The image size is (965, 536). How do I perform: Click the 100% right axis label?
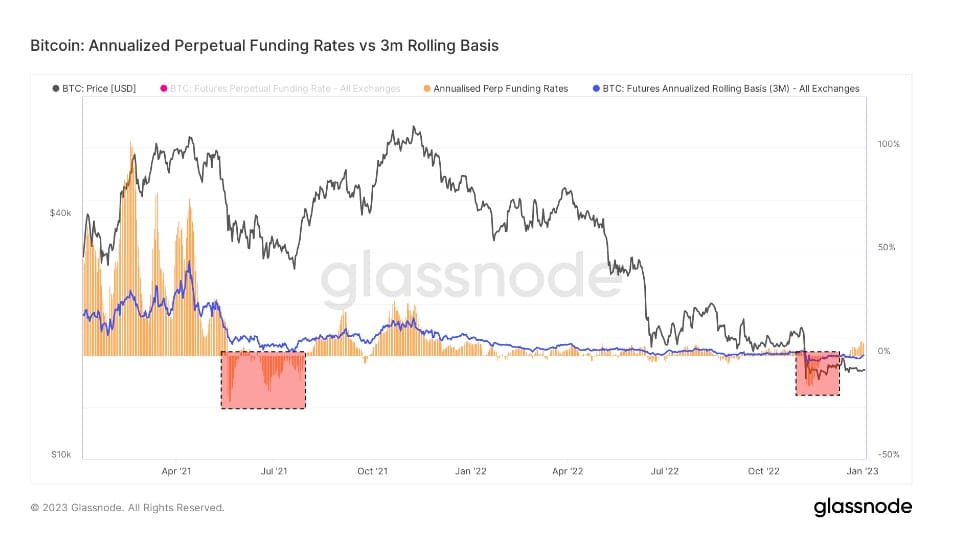(889, 144)
